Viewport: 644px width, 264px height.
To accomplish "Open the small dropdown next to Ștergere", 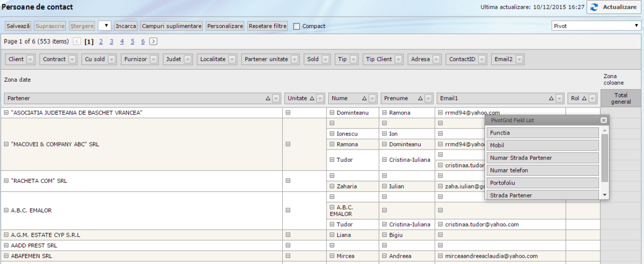I will click(105, 26).
